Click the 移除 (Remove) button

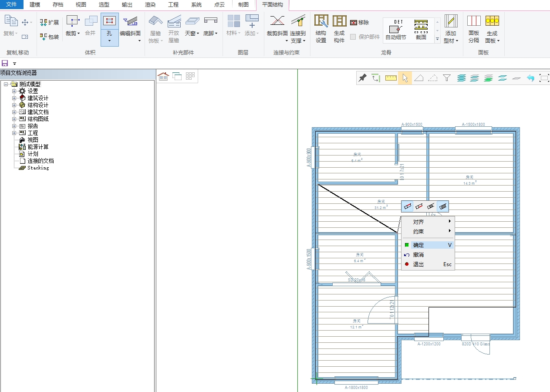(x=359, y=23)
